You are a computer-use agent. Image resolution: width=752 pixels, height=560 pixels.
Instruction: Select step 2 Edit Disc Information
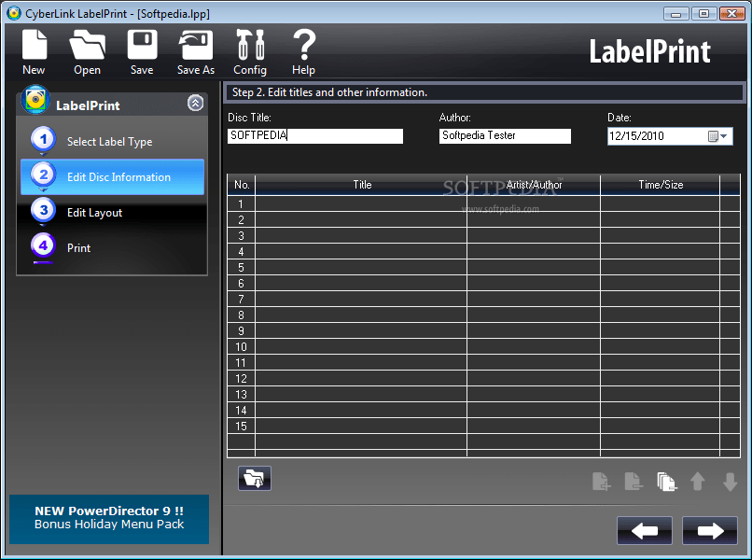tap(112, 176)
